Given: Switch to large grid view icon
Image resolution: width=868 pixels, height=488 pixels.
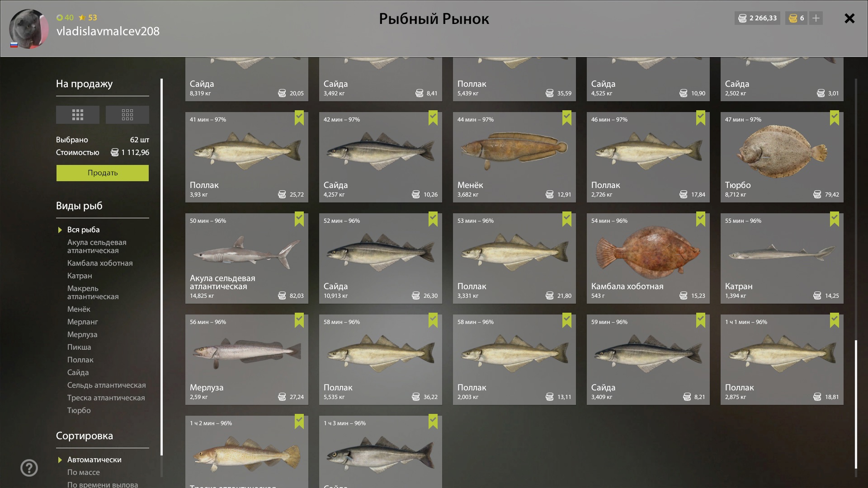Looking at the screenshot, I should tap(77, 115).
